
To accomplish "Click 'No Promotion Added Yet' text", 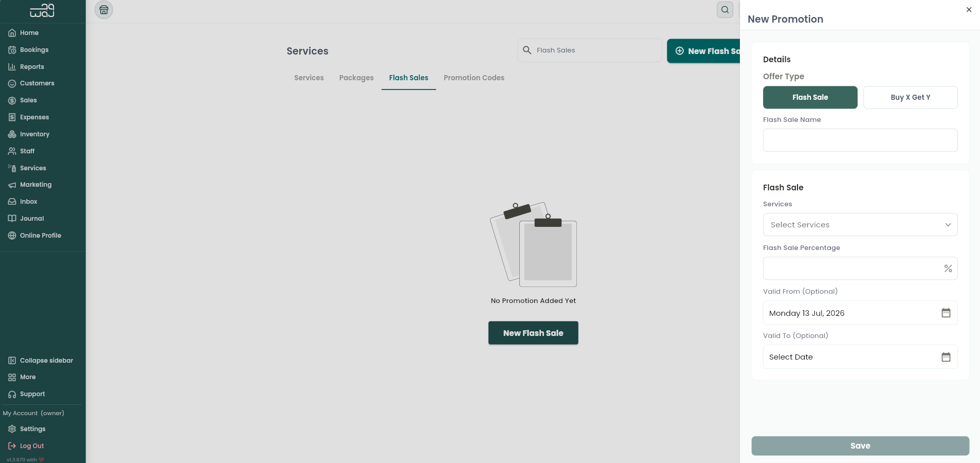I will pyautogui.click(x=533, y=301).
